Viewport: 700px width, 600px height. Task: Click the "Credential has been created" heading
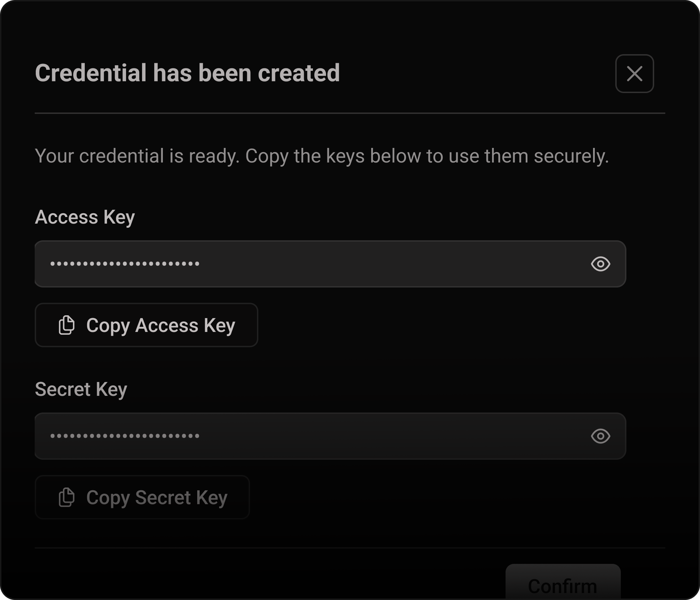click(187, 73)
